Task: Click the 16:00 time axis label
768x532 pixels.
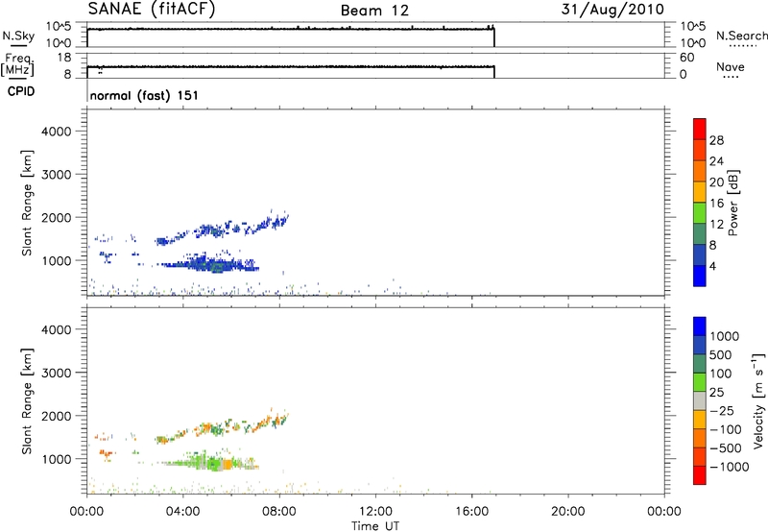Action: coord(471,512)
